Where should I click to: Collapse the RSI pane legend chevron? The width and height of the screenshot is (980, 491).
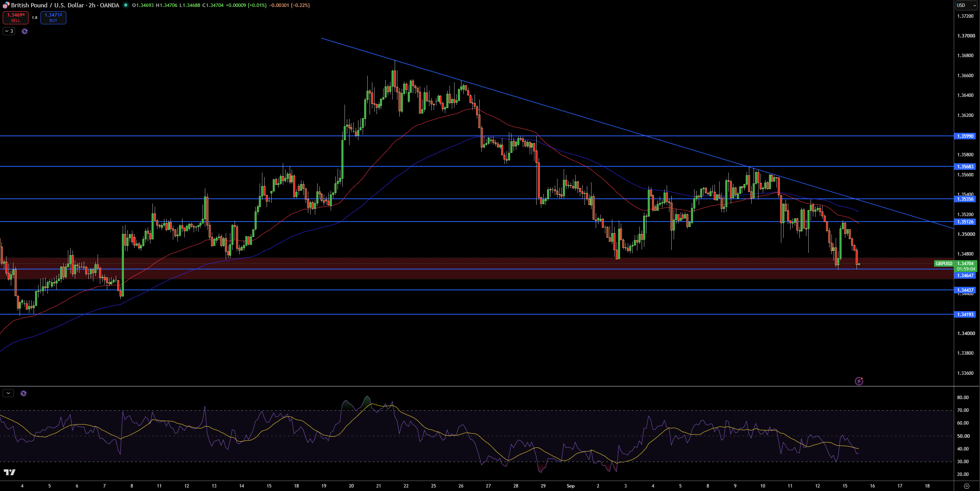coord(8,393)
